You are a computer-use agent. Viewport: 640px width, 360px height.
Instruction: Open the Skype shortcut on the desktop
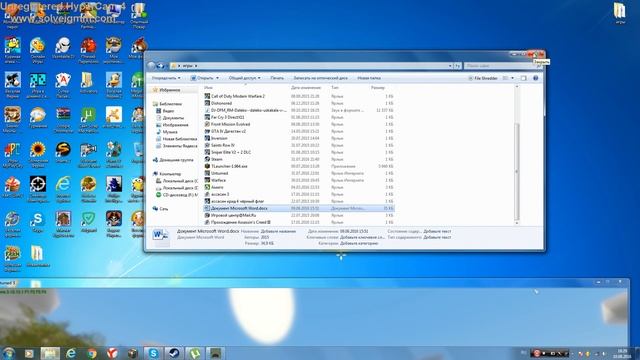[38, 222]
